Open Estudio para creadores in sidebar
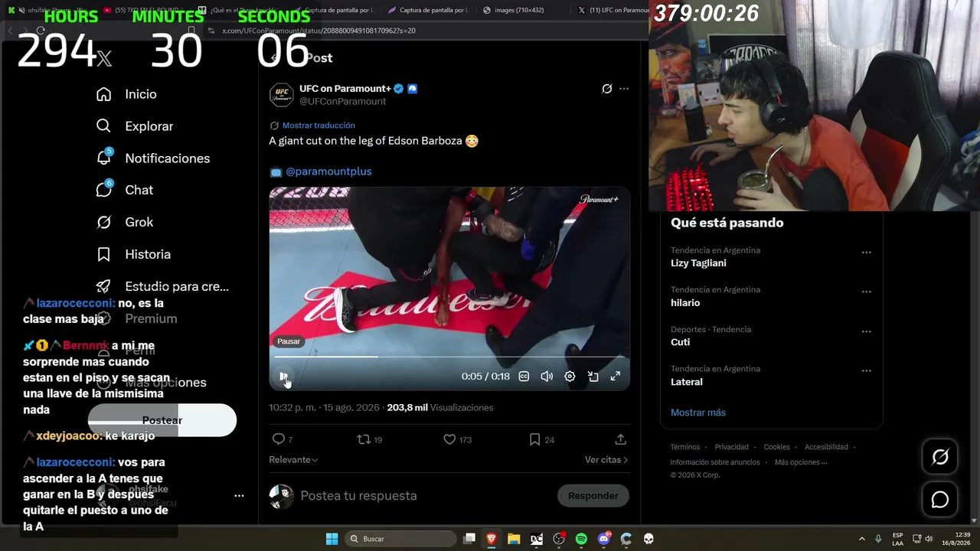 (x=162, y=286)
